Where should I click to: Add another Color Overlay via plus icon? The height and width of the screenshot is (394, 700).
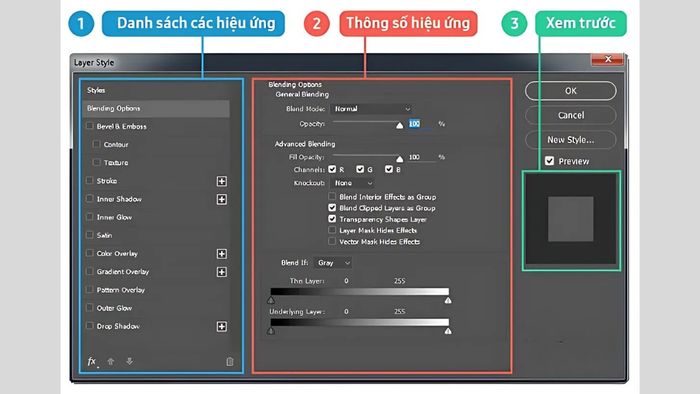point(222,254)
